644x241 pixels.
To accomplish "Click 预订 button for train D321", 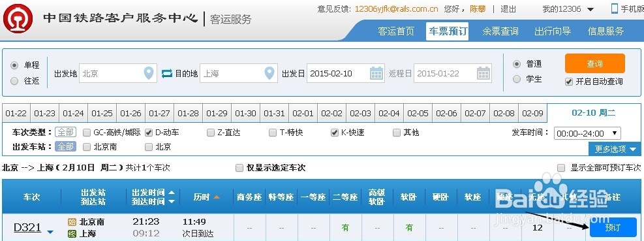I will [613, 228].
